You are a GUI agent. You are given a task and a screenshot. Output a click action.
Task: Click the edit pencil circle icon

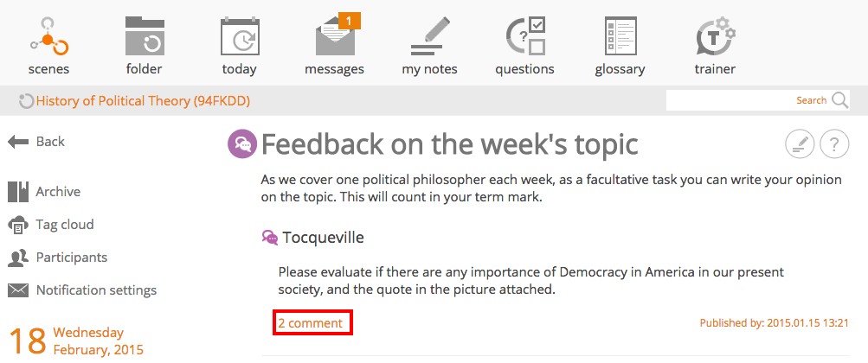tap(800, 144)
